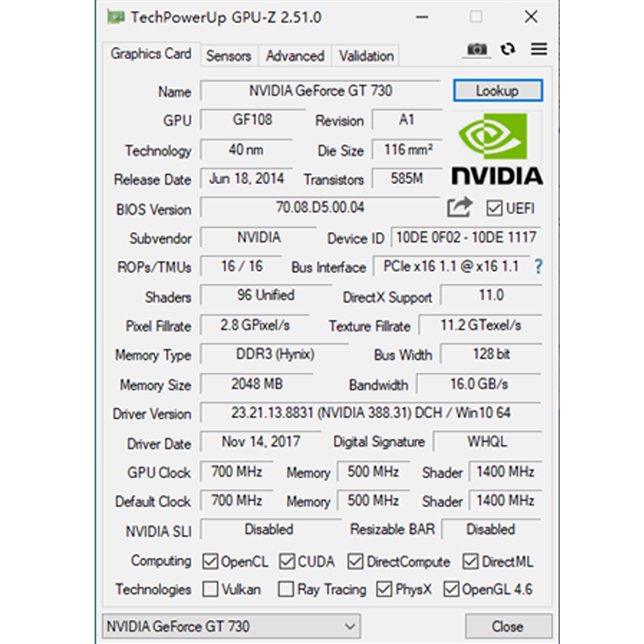Toggle the CUDA checkbox
Image resolution: width=644 pixels, height=644 pixels.
pos(287,561)
